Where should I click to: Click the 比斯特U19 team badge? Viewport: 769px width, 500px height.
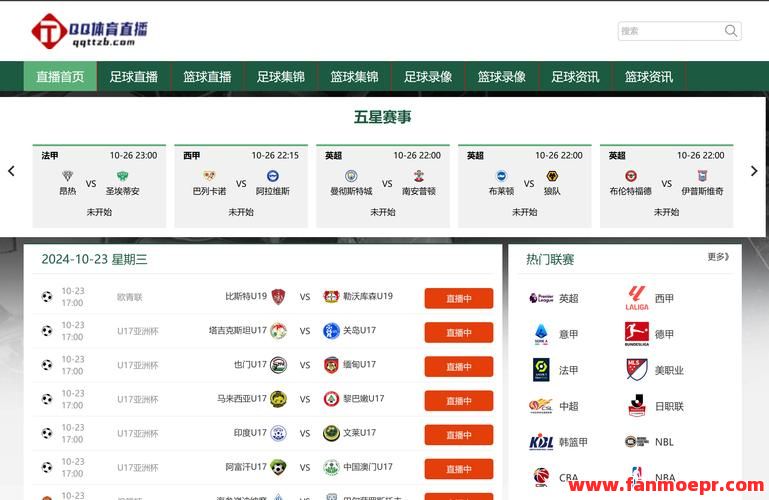[x=279, y=297]
